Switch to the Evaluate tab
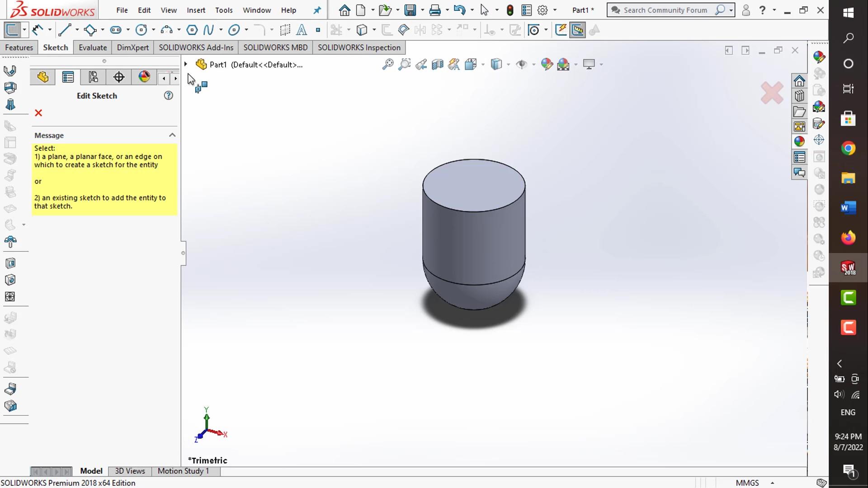 (93, 47)
